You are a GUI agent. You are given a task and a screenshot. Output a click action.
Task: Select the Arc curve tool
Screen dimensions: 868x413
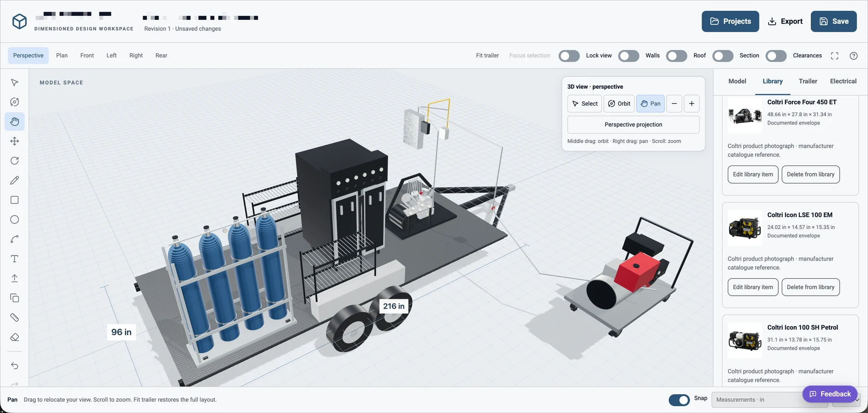14,239
